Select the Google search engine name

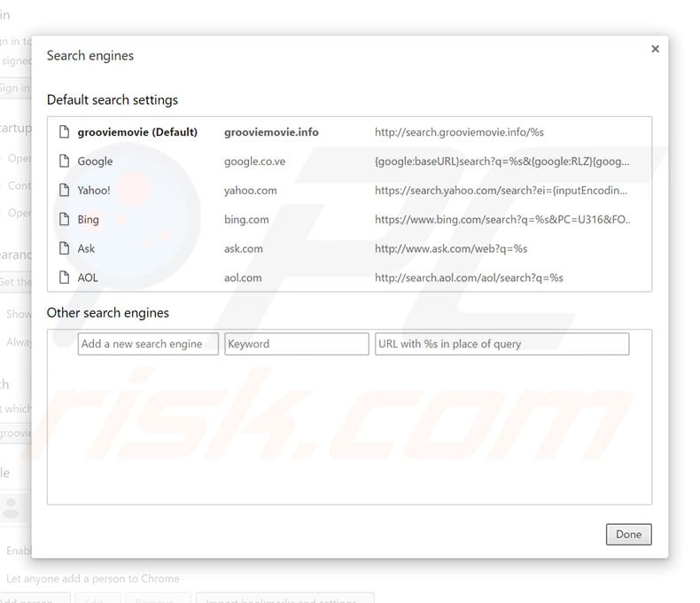click(95, 161)
